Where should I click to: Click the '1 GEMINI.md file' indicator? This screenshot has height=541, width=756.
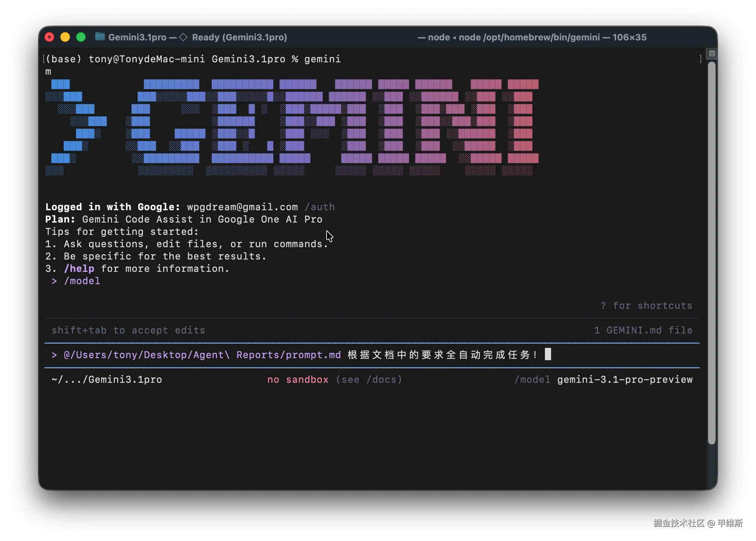(x=643, y=330)
